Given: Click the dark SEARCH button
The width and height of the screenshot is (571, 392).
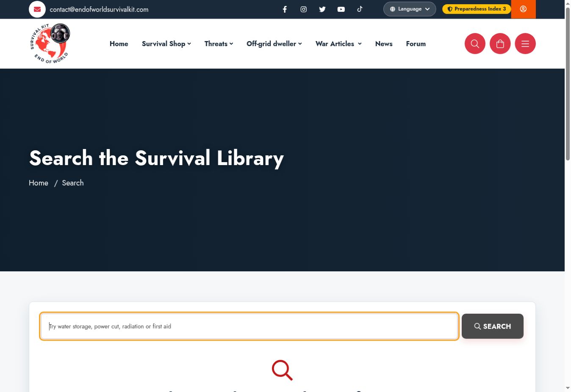Looking at the screenshot, I should (493, 326).
